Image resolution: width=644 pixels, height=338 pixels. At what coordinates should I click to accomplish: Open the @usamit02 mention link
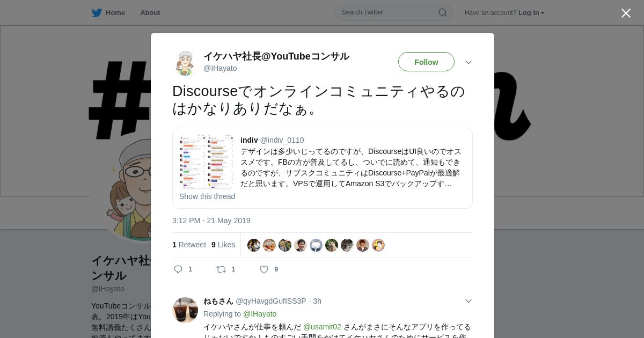pos(322,327)
